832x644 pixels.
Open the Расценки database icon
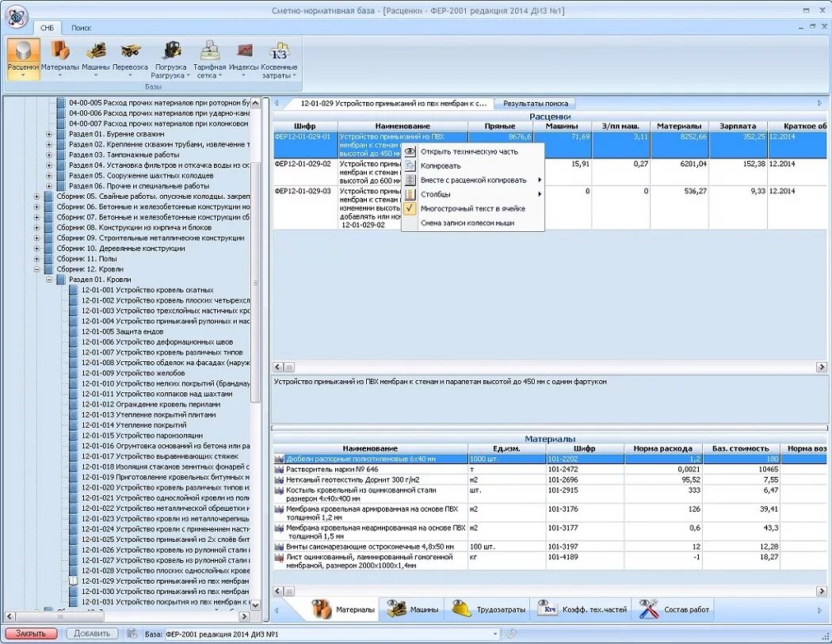click(x=23, y=59)
